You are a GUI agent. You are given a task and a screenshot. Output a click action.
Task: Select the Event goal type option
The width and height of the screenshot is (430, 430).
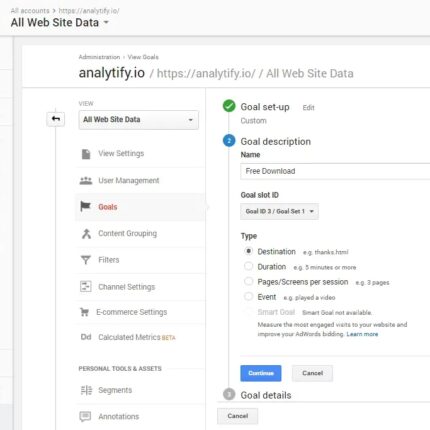click(x=248, y=296)
